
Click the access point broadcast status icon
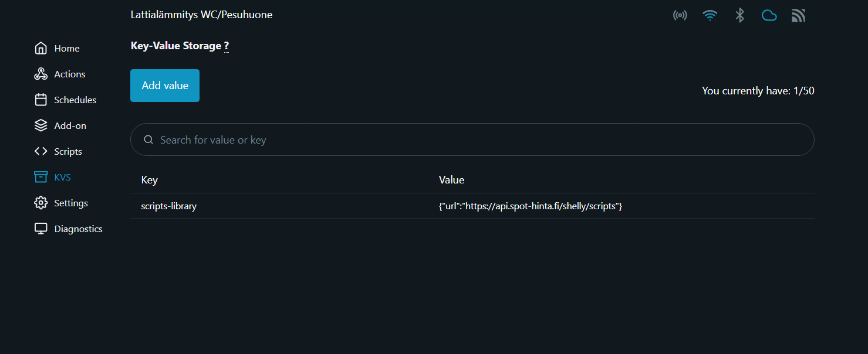pyautogui.click(x=680, y=15)
